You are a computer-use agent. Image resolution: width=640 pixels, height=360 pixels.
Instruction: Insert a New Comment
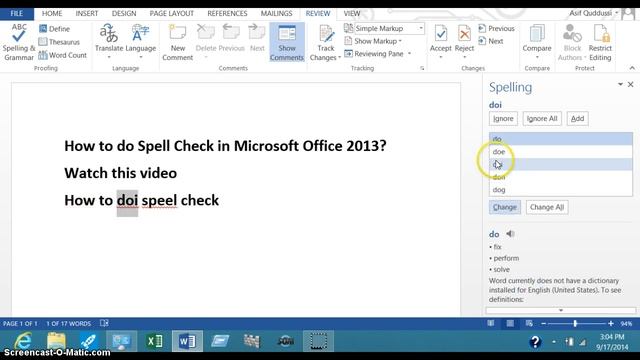(178, 42)
